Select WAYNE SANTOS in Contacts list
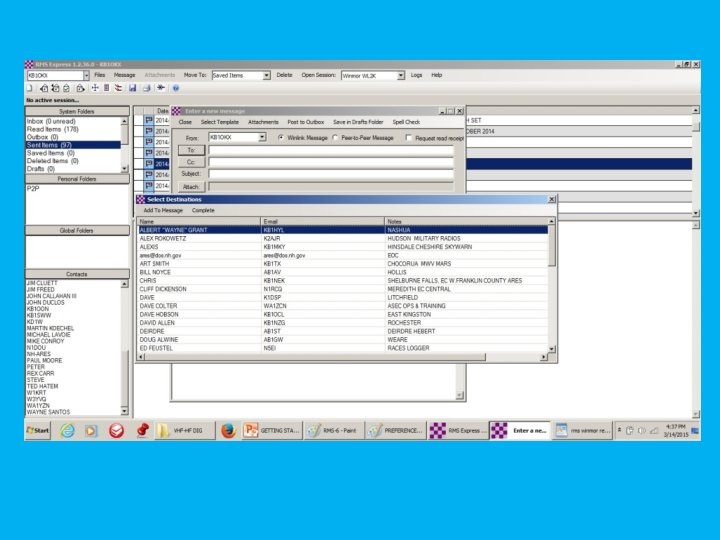 [48, 412]
